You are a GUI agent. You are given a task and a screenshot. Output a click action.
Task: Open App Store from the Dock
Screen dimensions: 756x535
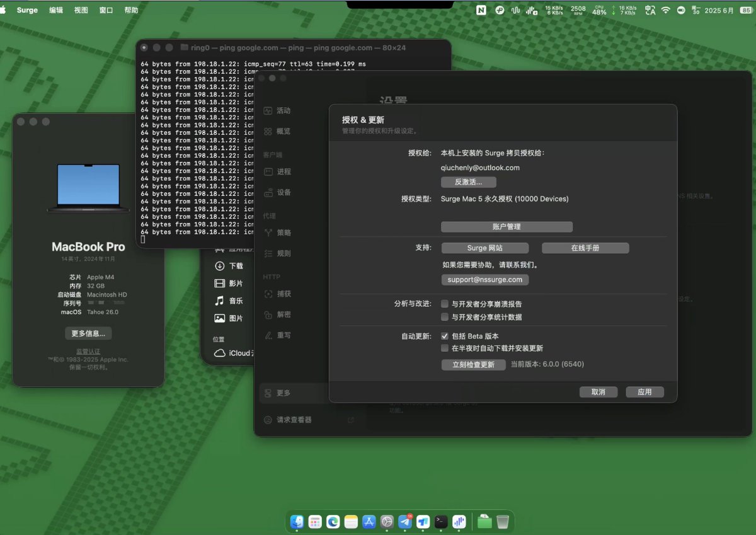(370, 522)
